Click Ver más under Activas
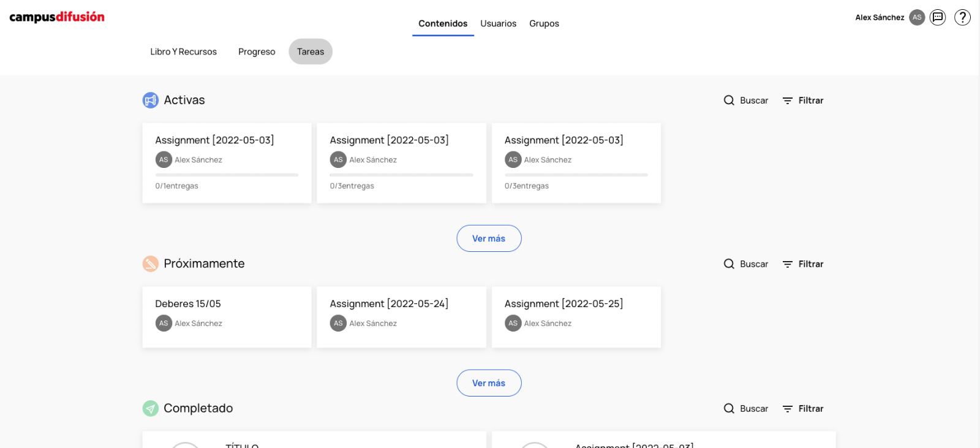 (x=489, y=238)
